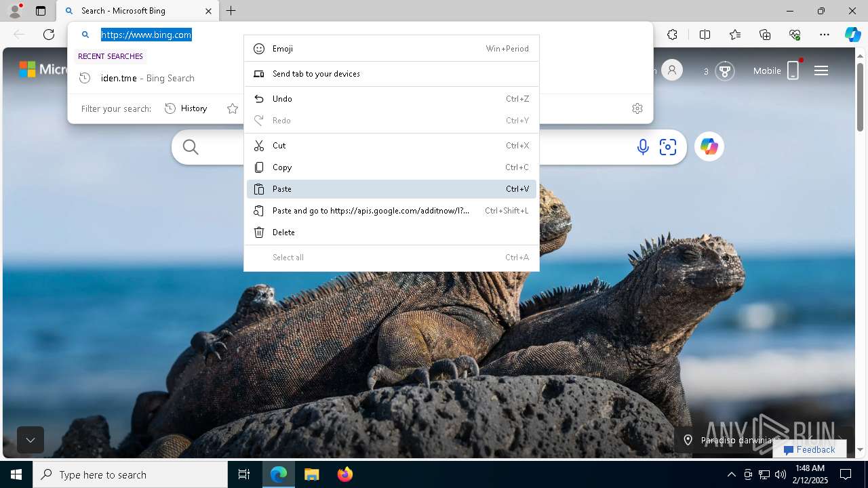Start voice search with microphone icon

[x=643, y=147]
